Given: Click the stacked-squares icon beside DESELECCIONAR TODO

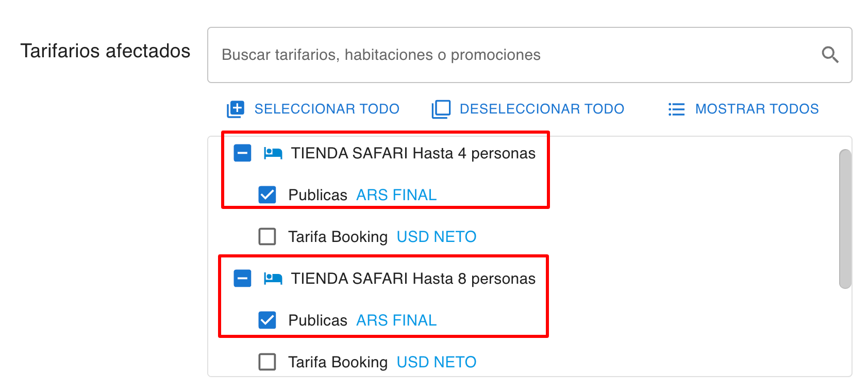Looking at the screenshot, I should (x=441, y=109).
